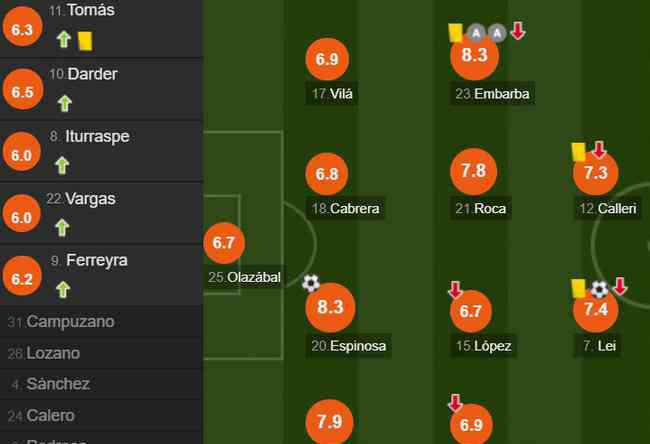Click the first assist badge on Embarba
This screenshot has height=444, width=650.
[476, 33]
